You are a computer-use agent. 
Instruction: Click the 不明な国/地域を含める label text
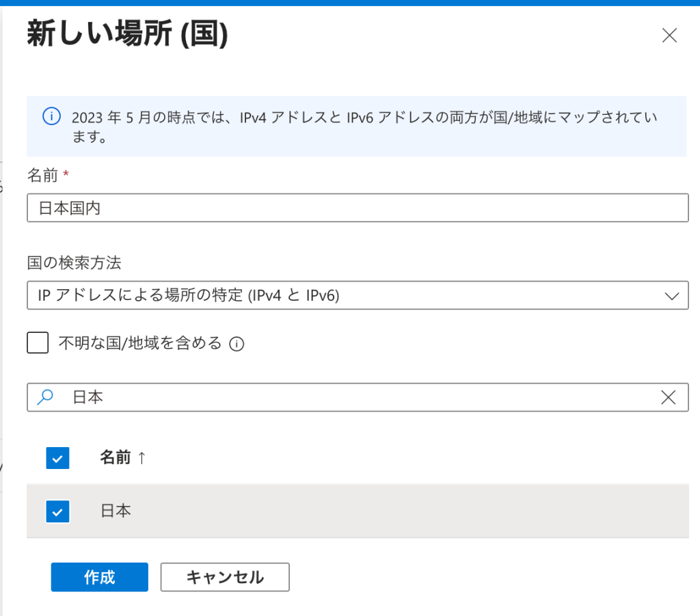tap(140, 343)
